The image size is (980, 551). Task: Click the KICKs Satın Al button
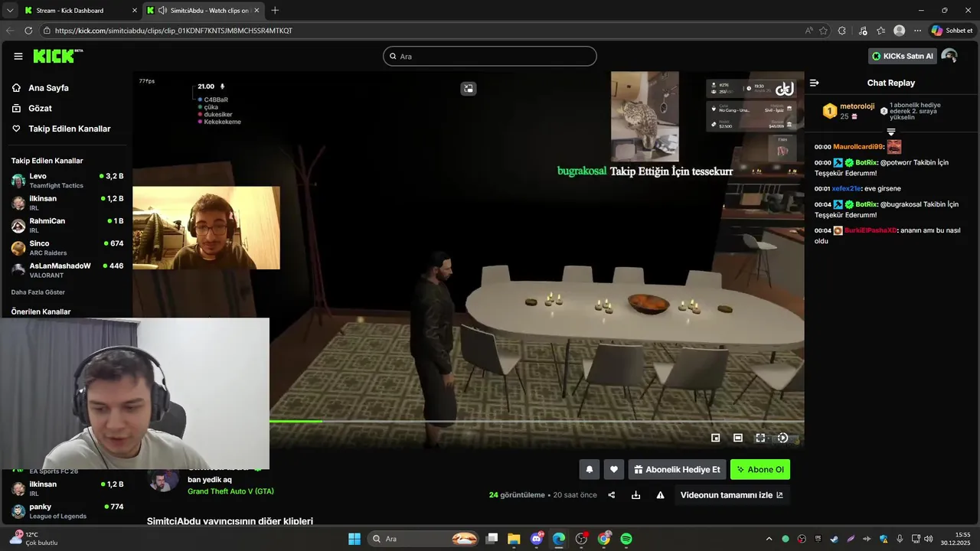point(903,56)
